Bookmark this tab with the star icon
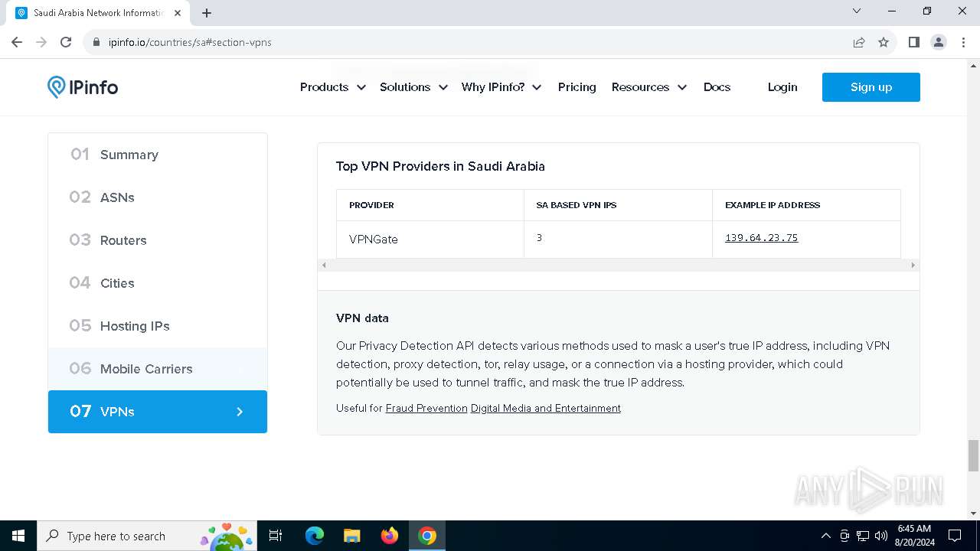 tap(884, 42)
